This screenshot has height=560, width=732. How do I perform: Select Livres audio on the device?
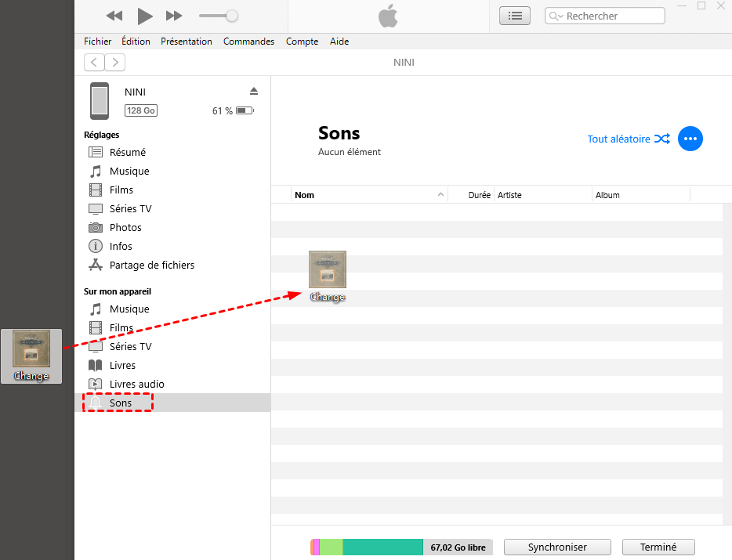pyautogui.click(x=136, y=384)
